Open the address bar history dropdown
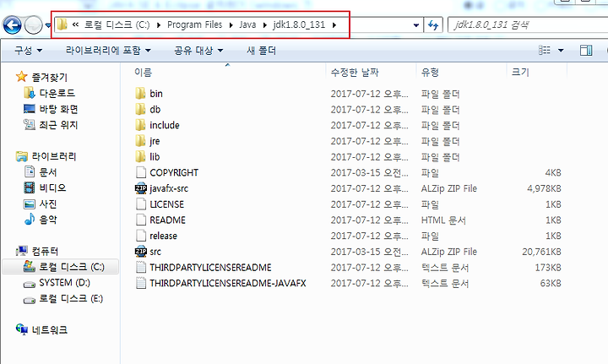Viewport: 608px width, 364px height. [416, 25]
